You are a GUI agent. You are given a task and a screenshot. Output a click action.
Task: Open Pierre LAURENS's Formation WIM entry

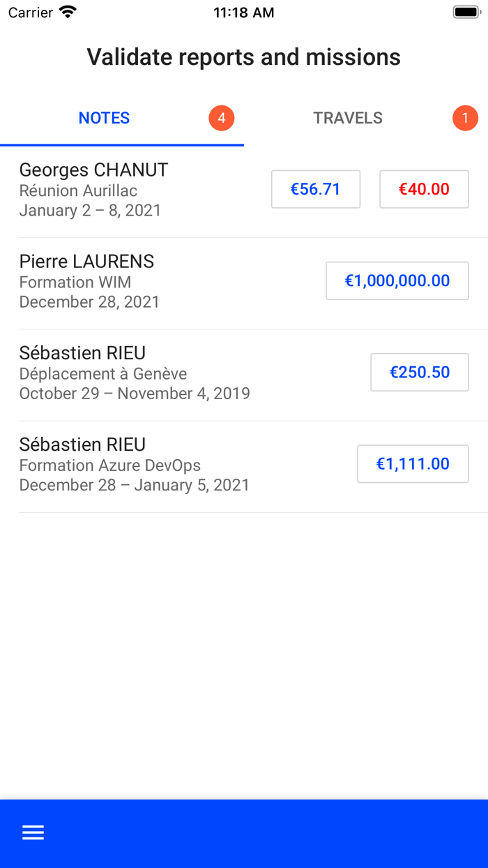point(244,283)
